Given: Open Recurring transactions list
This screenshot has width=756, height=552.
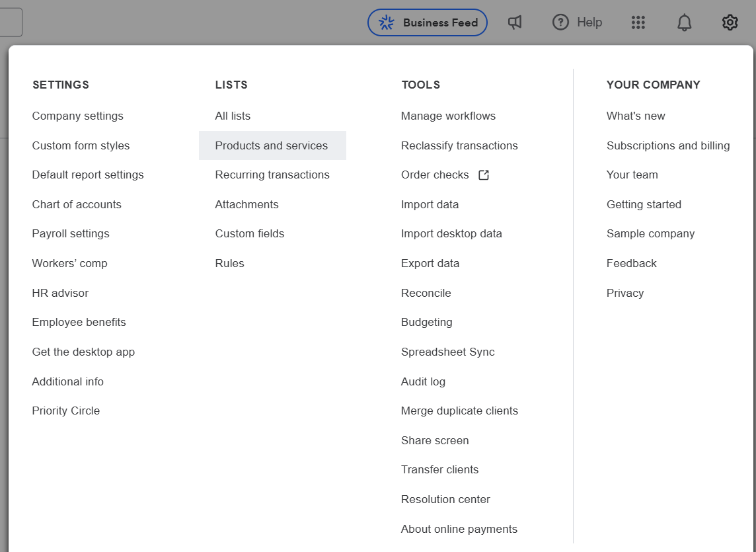Looking at the screenshot, I should click(x=272, y=175).
